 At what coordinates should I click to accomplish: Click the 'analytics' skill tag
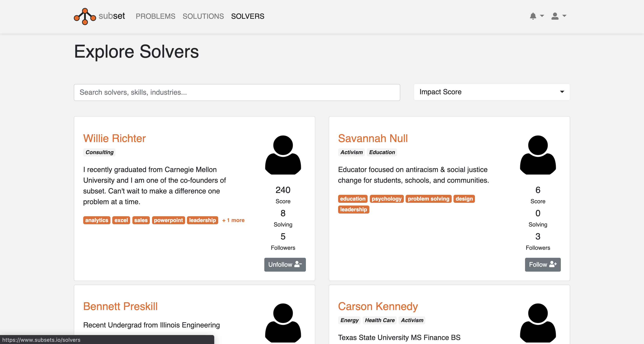pos(97,220)
